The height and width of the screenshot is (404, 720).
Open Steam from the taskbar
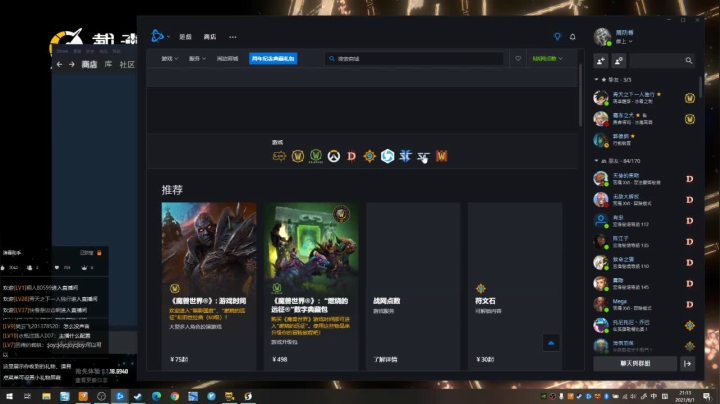pos(138,396)
